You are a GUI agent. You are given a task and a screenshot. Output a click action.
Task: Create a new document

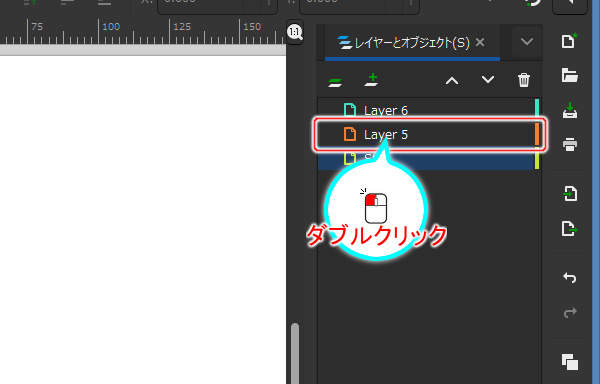570,41
